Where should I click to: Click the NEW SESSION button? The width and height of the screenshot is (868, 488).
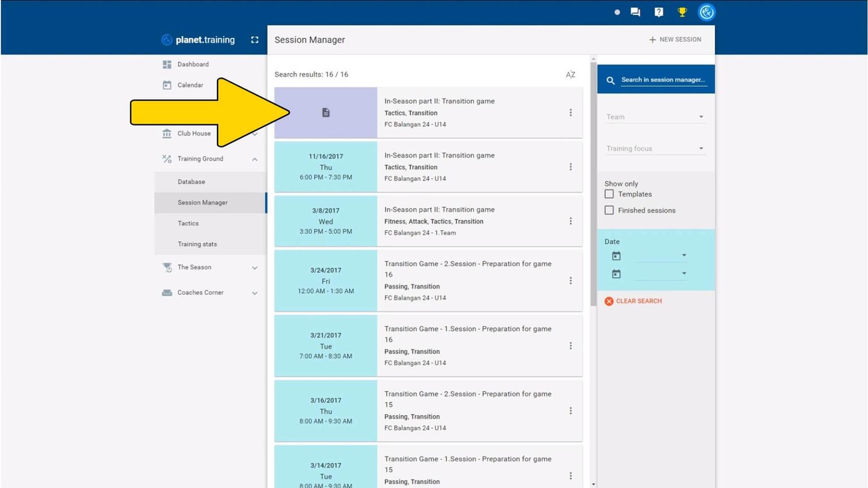(x=675, y=40)
